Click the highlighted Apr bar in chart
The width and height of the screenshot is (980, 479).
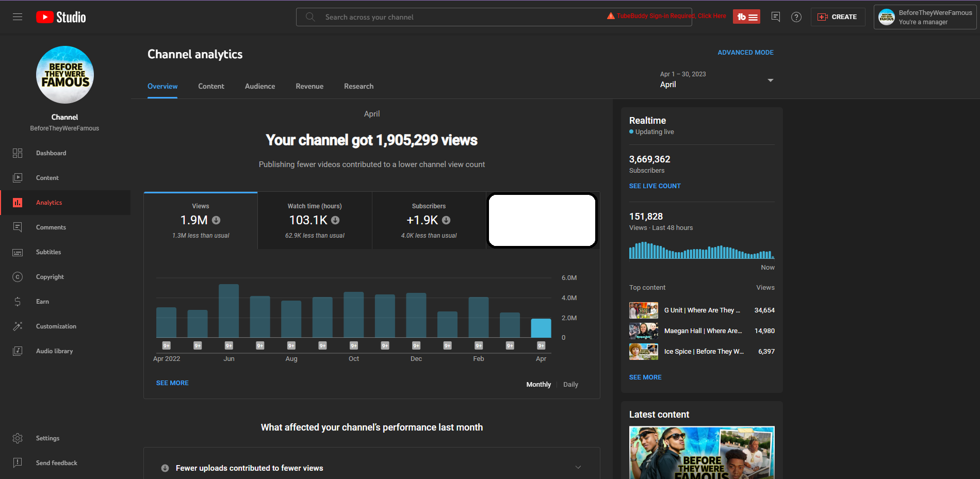541,328
